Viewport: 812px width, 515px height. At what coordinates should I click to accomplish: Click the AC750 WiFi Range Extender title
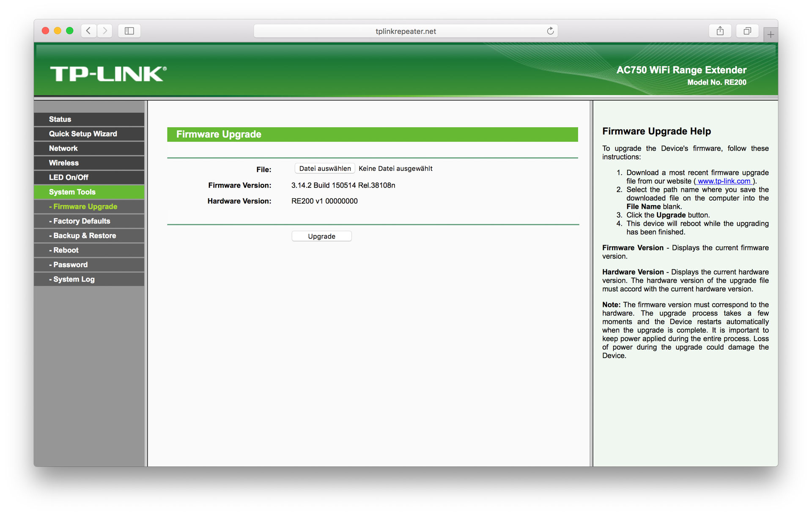point(681,70)
